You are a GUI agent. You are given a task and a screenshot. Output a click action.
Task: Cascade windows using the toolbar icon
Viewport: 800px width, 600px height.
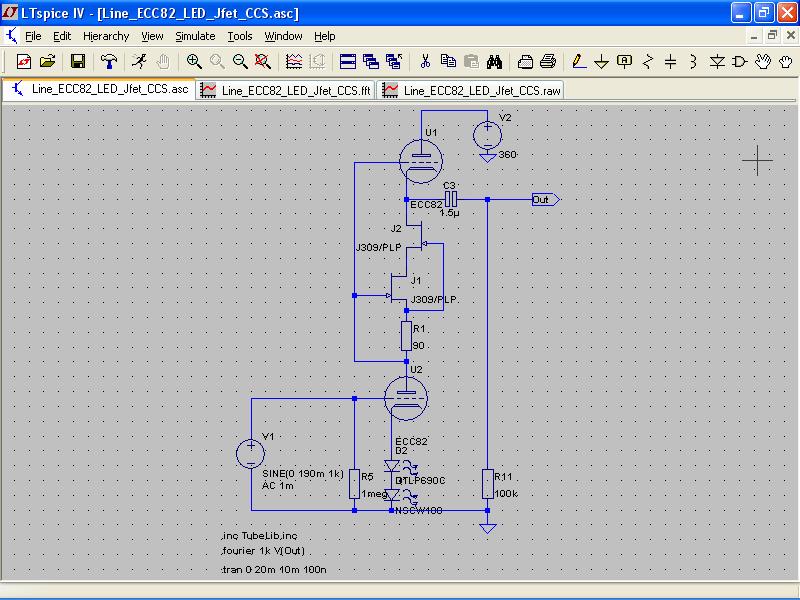pos(371,62)
